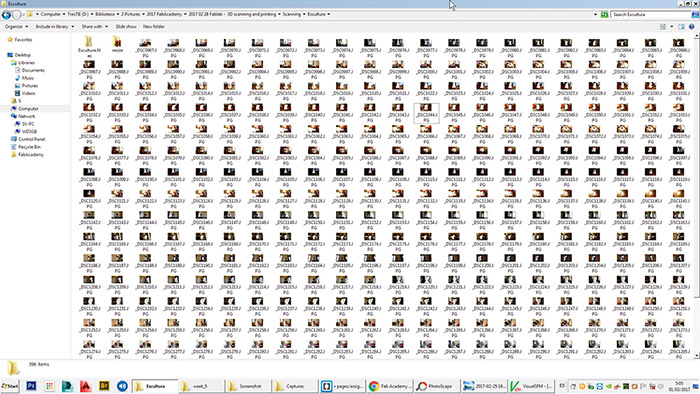Image resolution: width=700 pixels, height=394 pixels.
Task: Open the Fab Academy Chrome window
Action: click(x=388, y=386)
